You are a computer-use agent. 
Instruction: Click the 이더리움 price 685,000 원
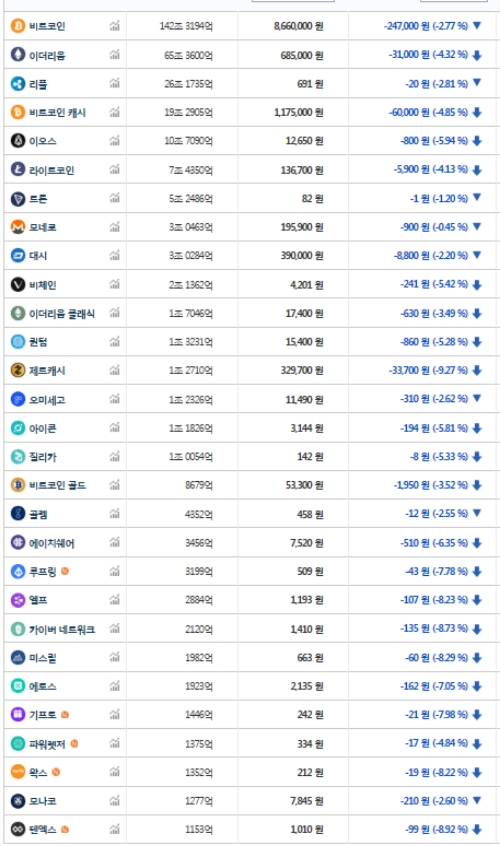302,55
